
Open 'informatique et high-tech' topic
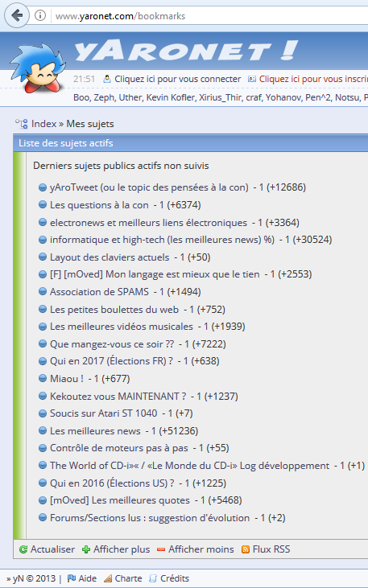(162, 240)
